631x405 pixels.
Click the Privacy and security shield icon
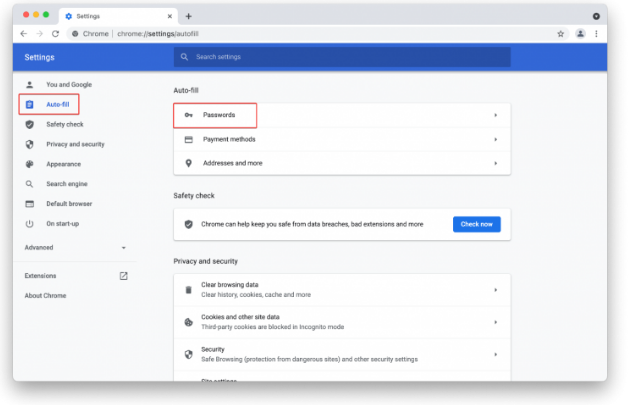pos(29,144)
